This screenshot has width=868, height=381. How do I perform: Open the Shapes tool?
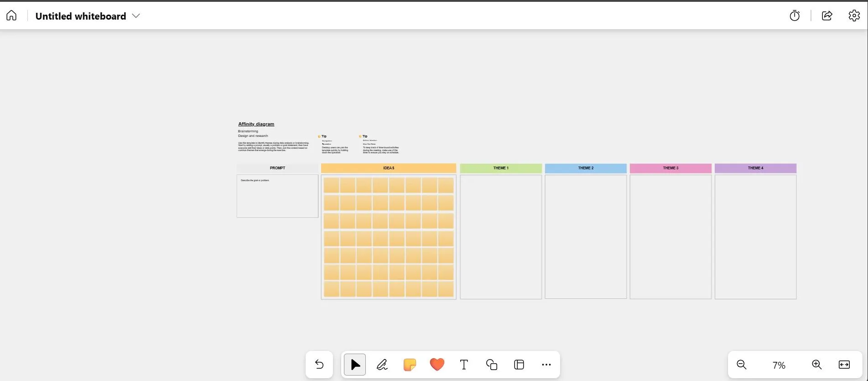(x=491, y=365)
